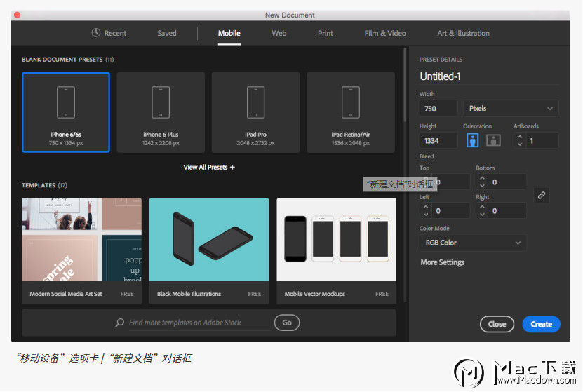Select the Mobile tab
This screenshot has height=392, width=583.
pos(229,33)
